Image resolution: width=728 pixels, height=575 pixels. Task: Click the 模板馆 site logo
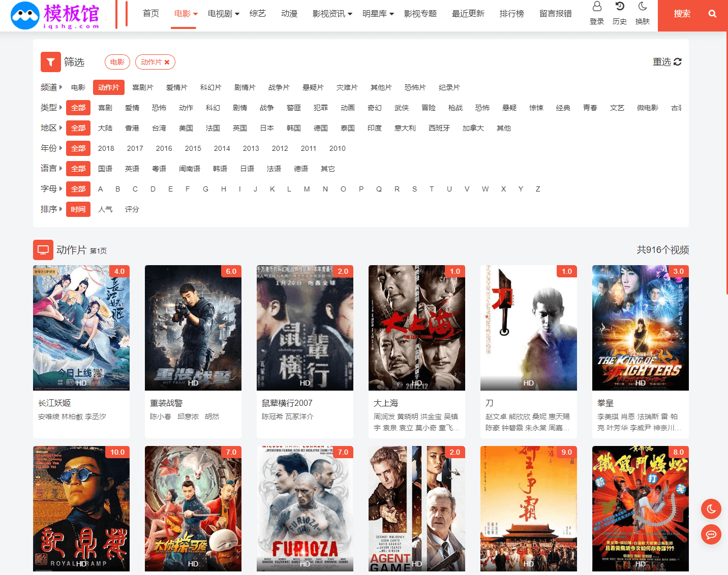tap(56, 15)
